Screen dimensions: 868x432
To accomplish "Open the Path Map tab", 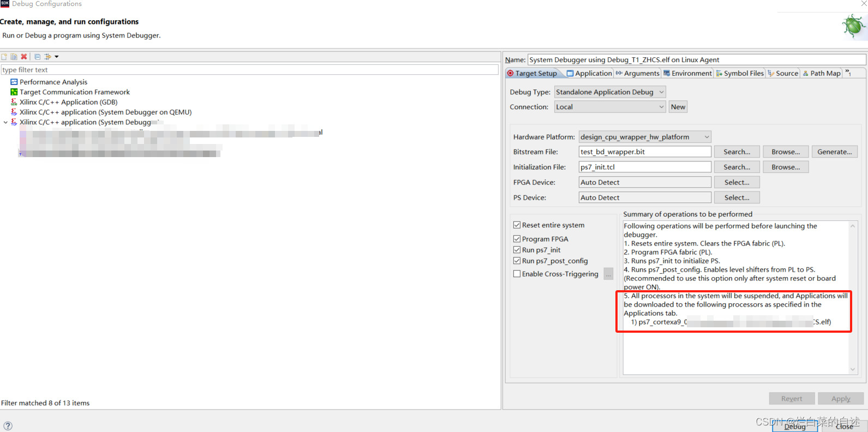I will coord(822,73).
